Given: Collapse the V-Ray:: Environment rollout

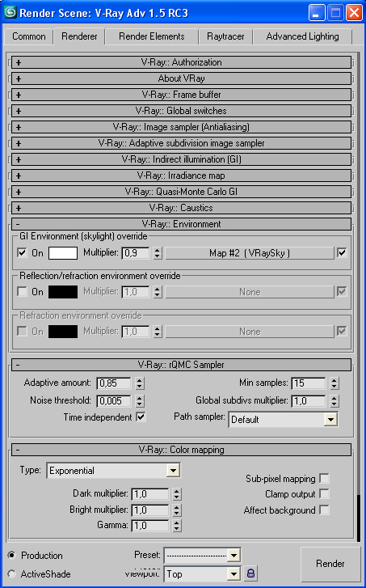Looking at the screenshot, I should [181, 224].
